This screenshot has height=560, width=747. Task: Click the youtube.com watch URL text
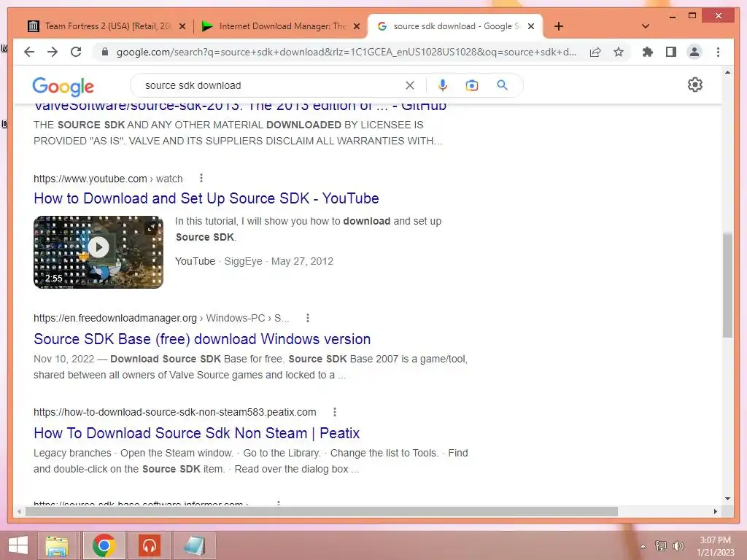108,179
